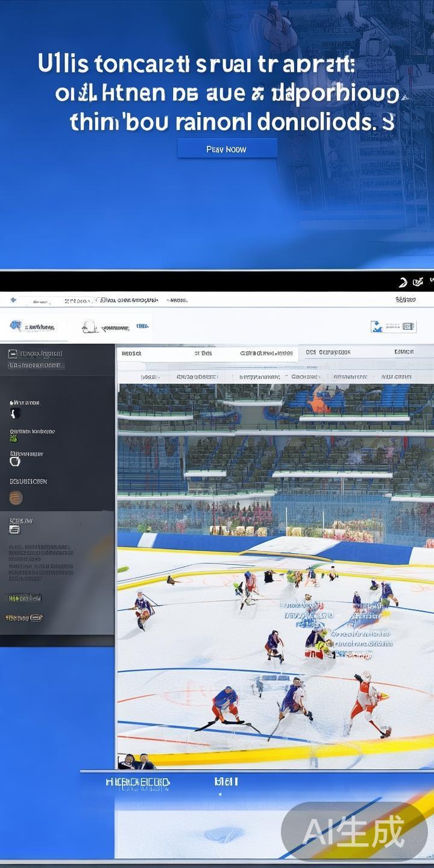Click the left label below the rink
The width and height of the screenshot is (434, 868).
[x=137, y=782]
